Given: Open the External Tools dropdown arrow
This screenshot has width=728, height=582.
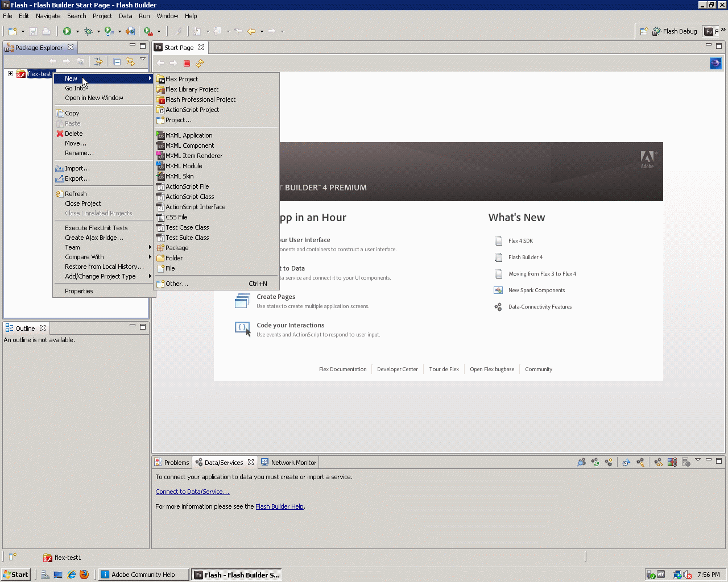Looking at the screenshot, I should pyautogui.click(x=159, y=31).
